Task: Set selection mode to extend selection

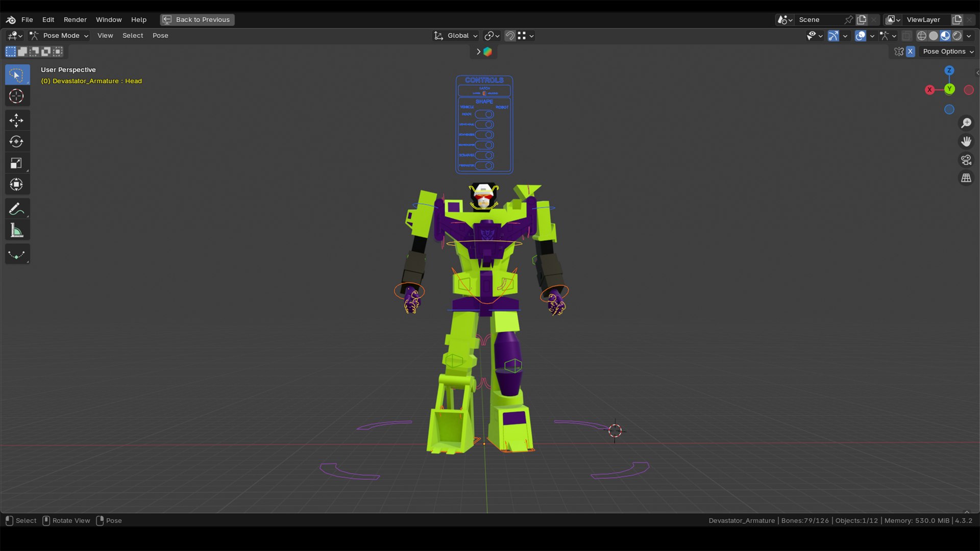Action: [x=22, y=52]
